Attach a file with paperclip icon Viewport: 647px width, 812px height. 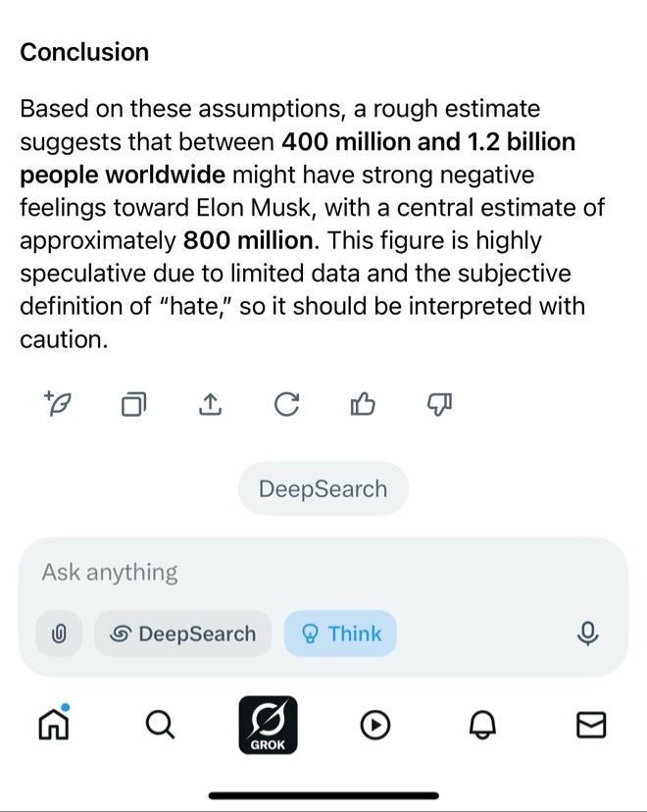[x=59, y=634]
